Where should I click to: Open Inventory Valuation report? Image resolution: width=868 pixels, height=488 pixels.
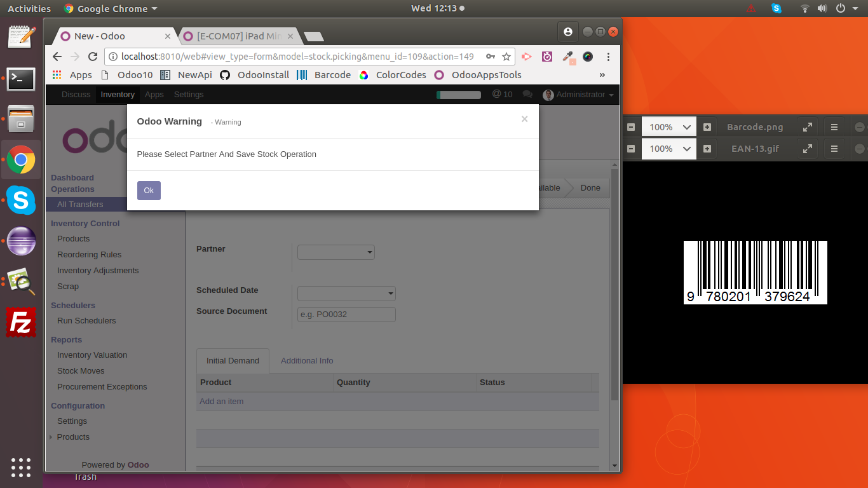[92, 355]
